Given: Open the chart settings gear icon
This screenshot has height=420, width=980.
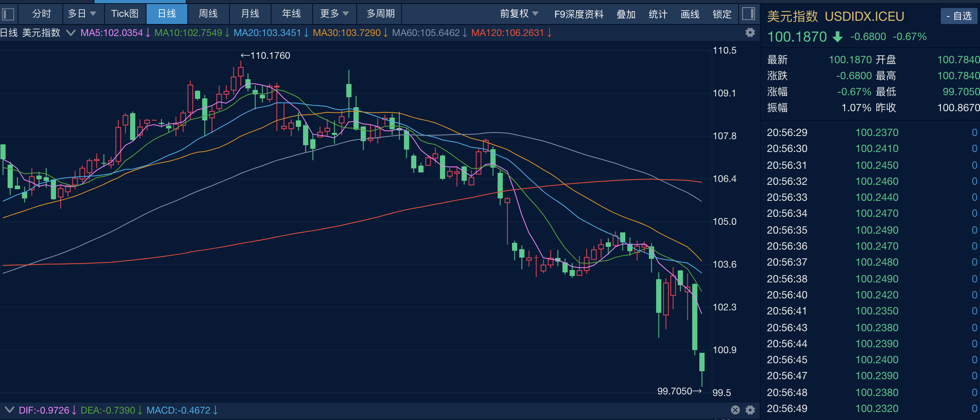Looking at the screenshot, I should (750, 33).
